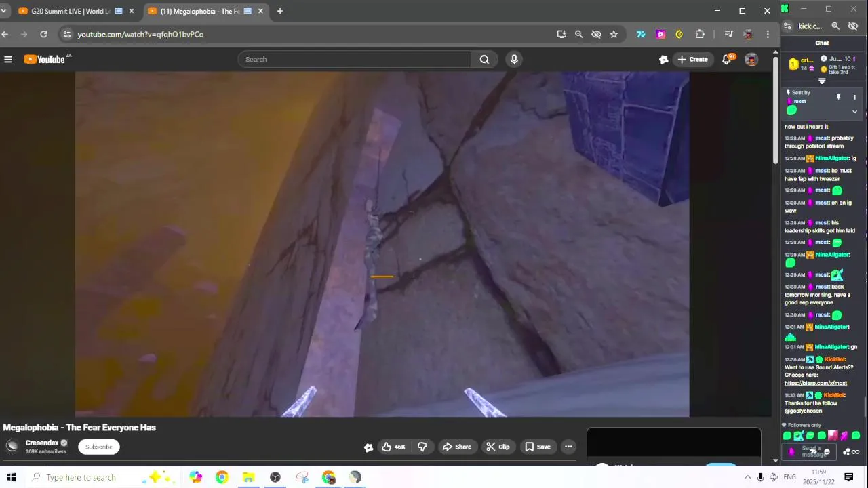
Task: Open the YouTube hamburger guide menu
Action: pyautogui.click(x=8, y=60)
